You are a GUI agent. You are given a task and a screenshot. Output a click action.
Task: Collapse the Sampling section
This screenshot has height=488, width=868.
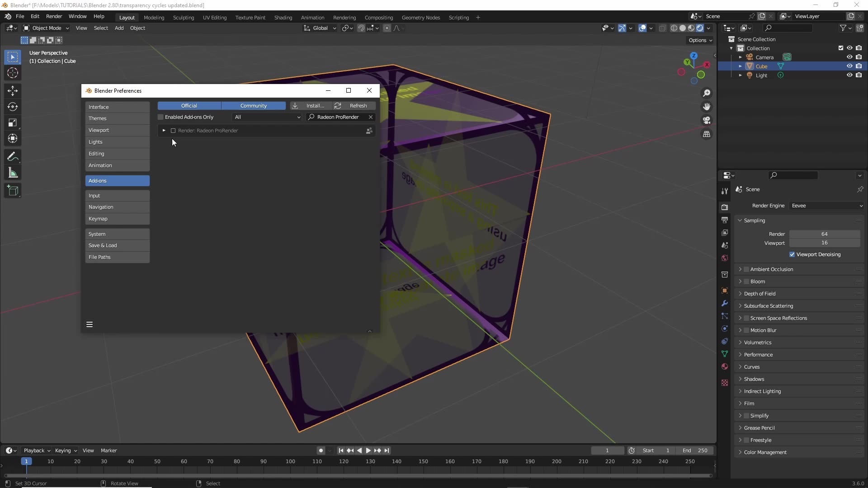(x=740, y=221)
